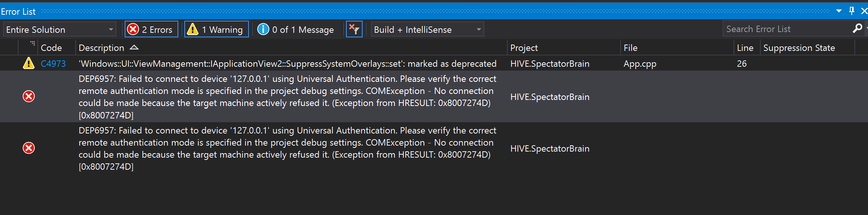Open the Error List window position dropdown arrow
This screenshot has height=215, width=868.
tap(839, 11)
